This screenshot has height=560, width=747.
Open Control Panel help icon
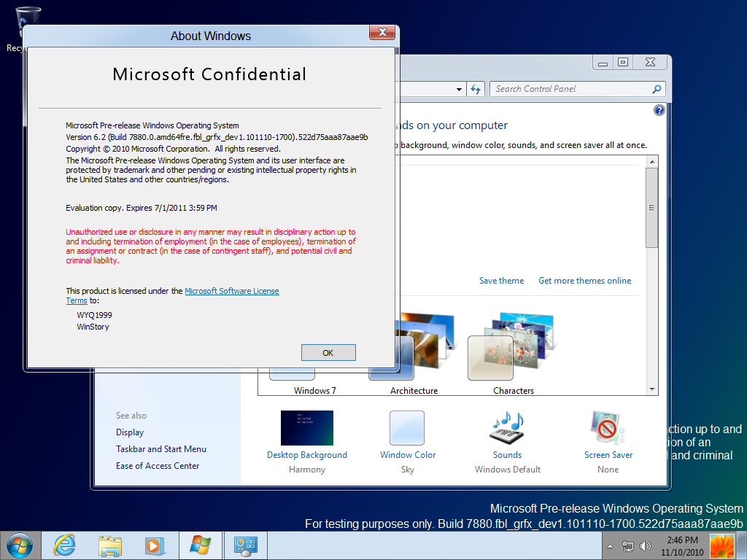pyautogui.click(x=659, y=111)
